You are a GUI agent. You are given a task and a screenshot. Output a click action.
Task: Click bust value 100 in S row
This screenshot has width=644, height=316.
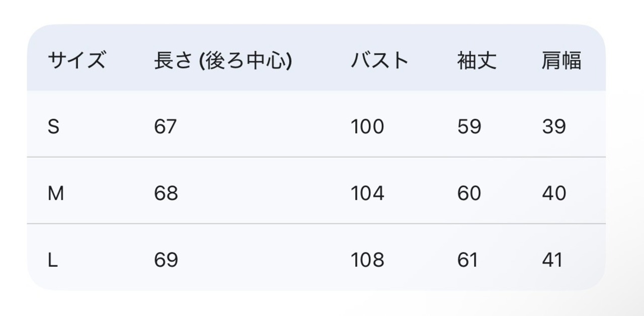point(367,126)
